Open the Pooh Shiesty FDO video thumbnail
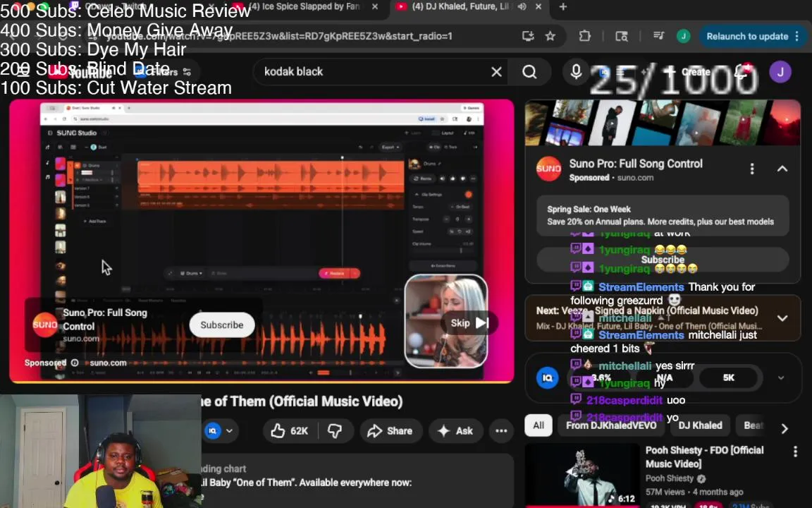Screen dimensions: 812x508 click(582, 476)
